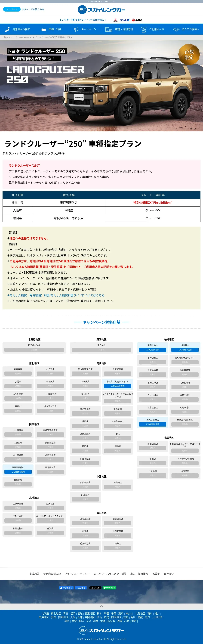Search at 鹿児島空港店 with この店舗で検索
203x644 pixels.
153,424
